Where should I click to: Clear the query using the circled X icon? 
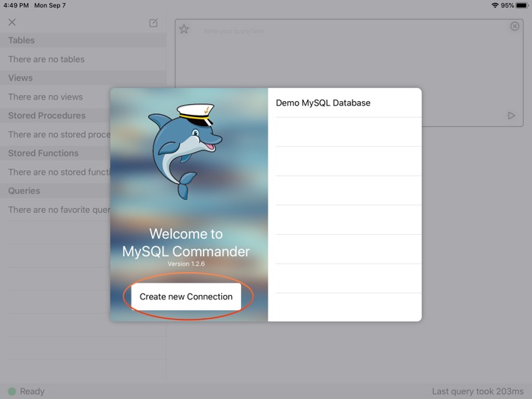point(515,26)
